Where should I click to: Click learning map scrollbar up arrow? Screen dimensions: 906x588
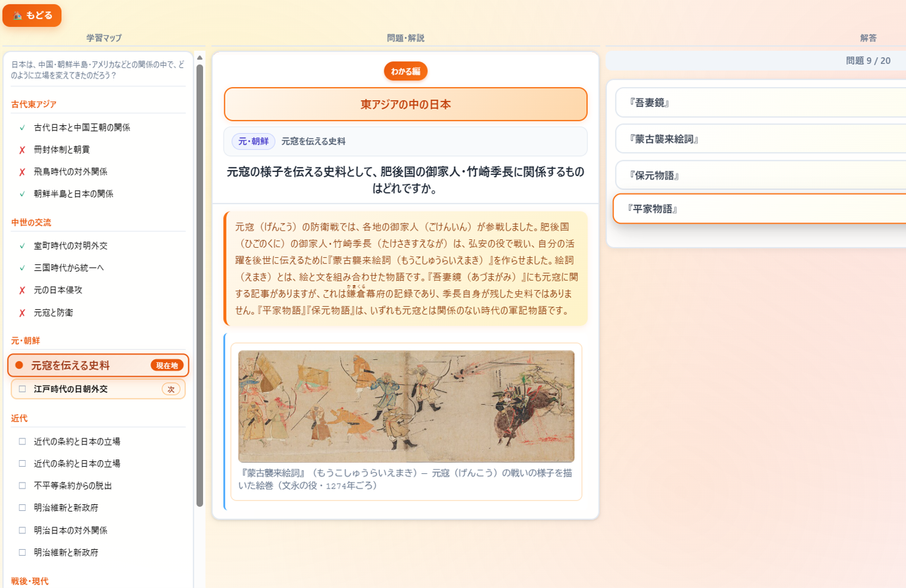tap(200, 58)
